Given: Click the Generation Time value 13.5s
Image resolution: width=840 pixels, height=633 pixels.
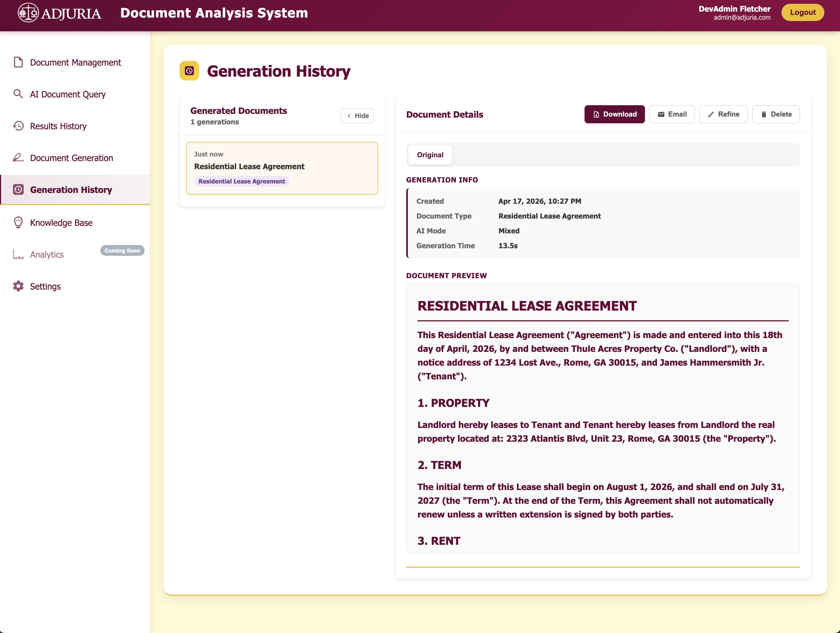Looking at the screenshot, I should pos(508,246).
